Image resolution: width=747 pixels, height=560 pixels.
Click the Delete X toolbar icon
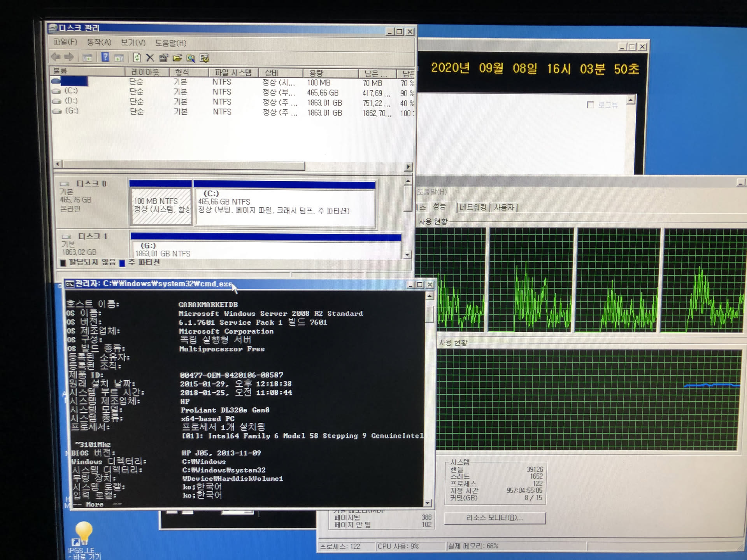pos(150,58)
